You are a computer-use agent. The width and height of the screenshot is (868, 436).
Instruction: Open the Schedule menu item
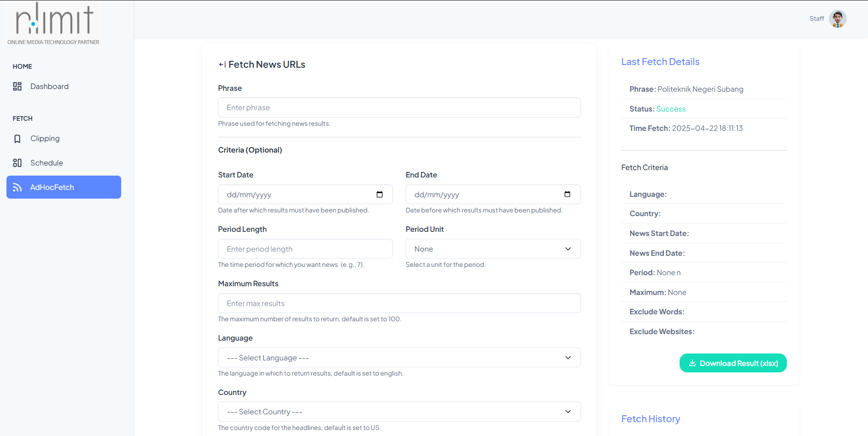[x=47, y=163]
